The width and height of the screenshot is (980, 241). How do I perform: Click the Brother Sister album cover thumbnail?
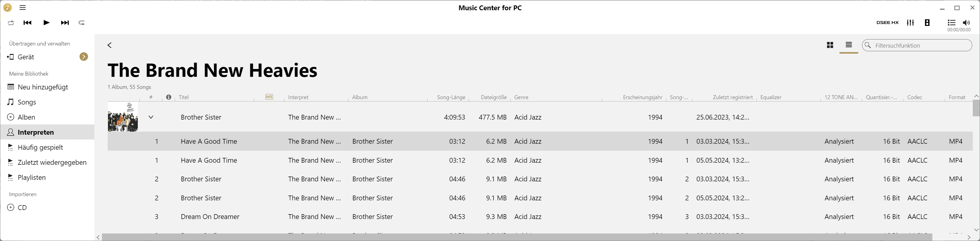123,117
